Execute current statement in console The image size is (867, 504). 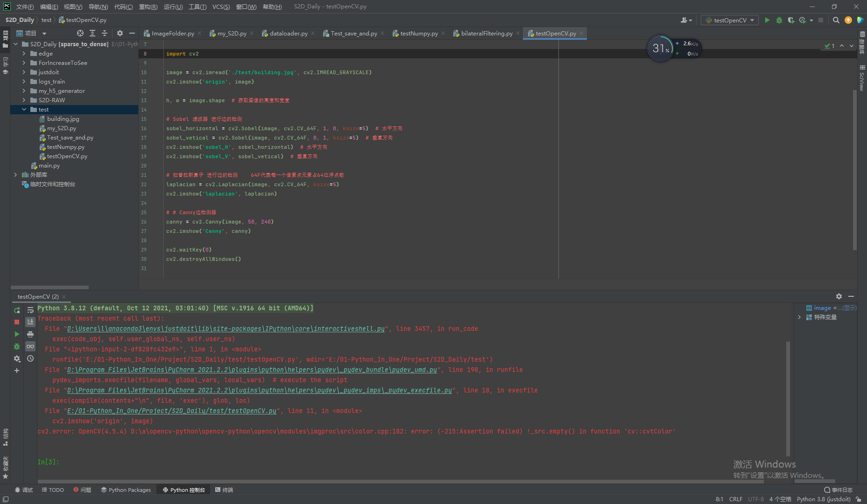[17, 334]
